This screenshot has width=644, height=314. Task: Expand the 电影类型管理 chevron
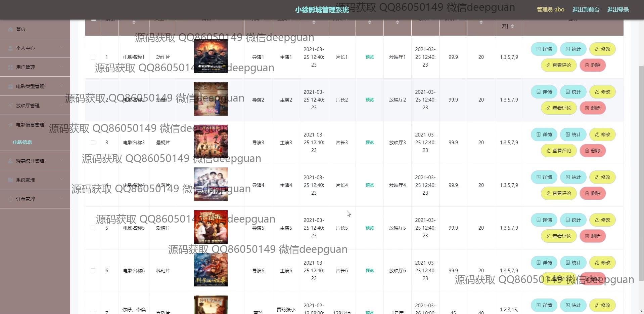point(61,86)
